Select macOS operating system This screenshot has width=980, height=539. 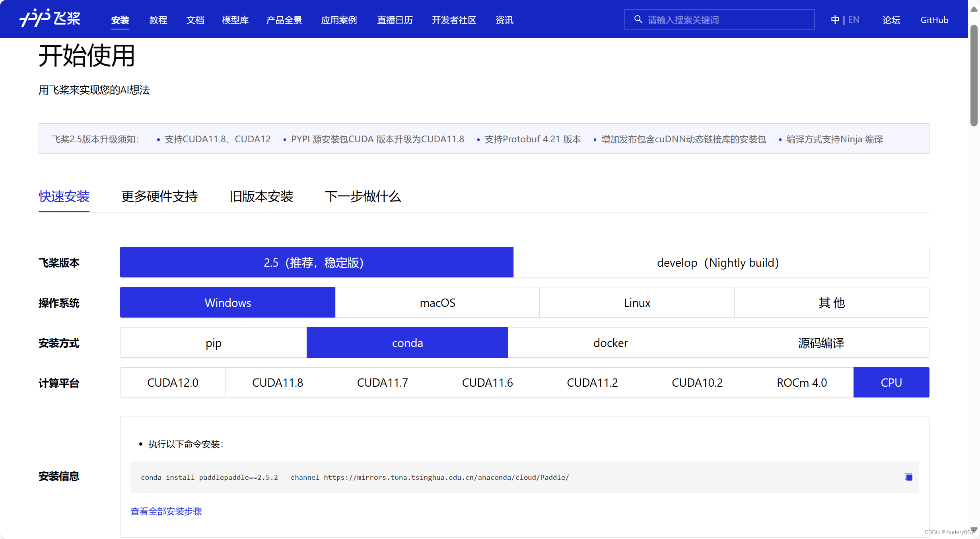coord(437,302)
